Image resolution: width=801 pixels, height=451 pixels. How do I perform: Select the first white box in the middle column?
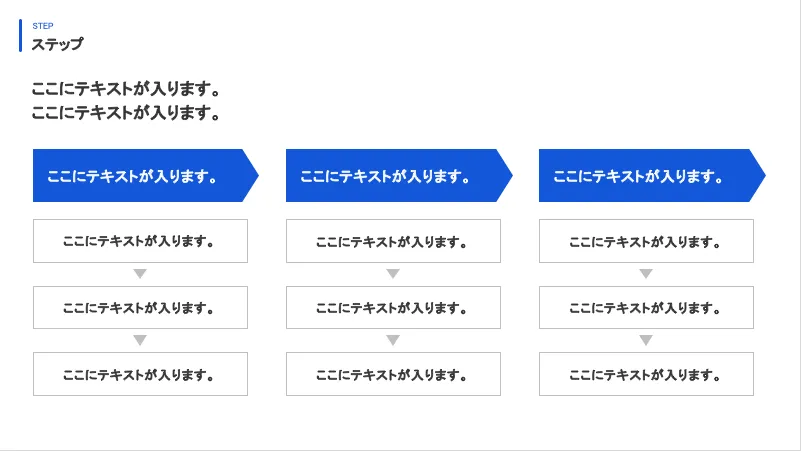(393, 241)
